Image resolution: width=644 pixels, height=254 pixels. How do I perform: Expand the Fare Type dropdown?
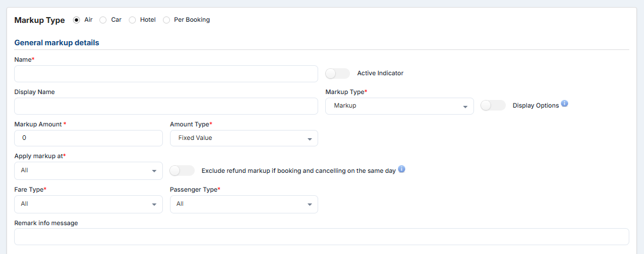[x=88, y=204]
